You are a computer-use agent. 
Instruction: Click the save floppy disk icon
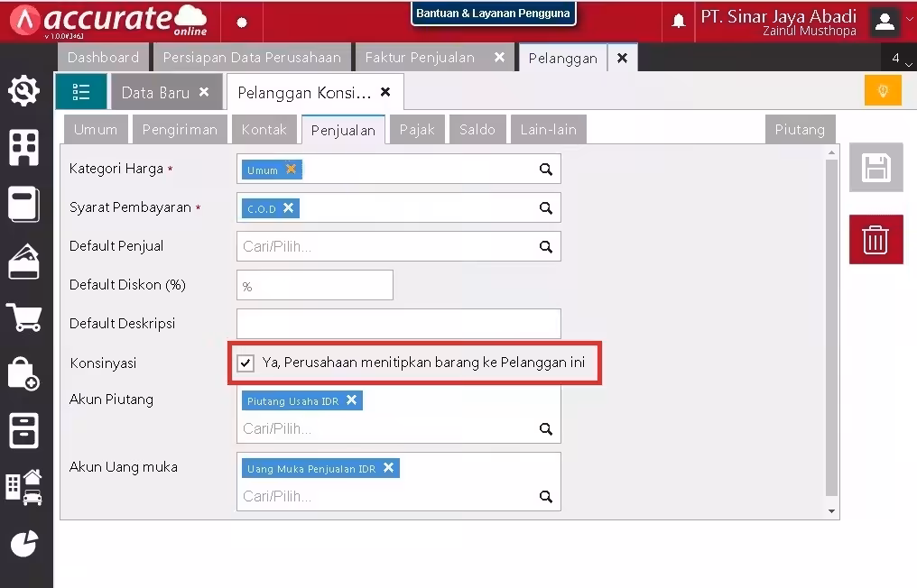click(875, 168)
